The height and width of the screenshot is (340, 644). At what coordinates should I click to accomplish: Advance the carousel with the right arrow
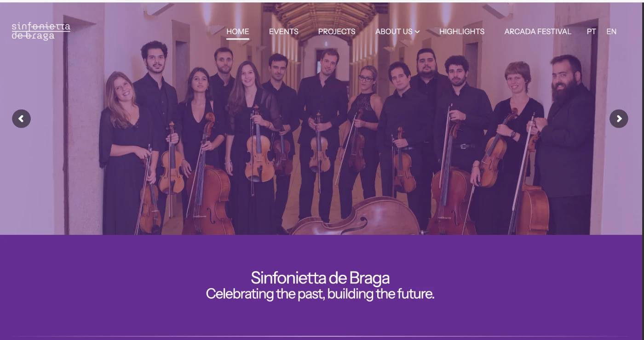[619, 119]
